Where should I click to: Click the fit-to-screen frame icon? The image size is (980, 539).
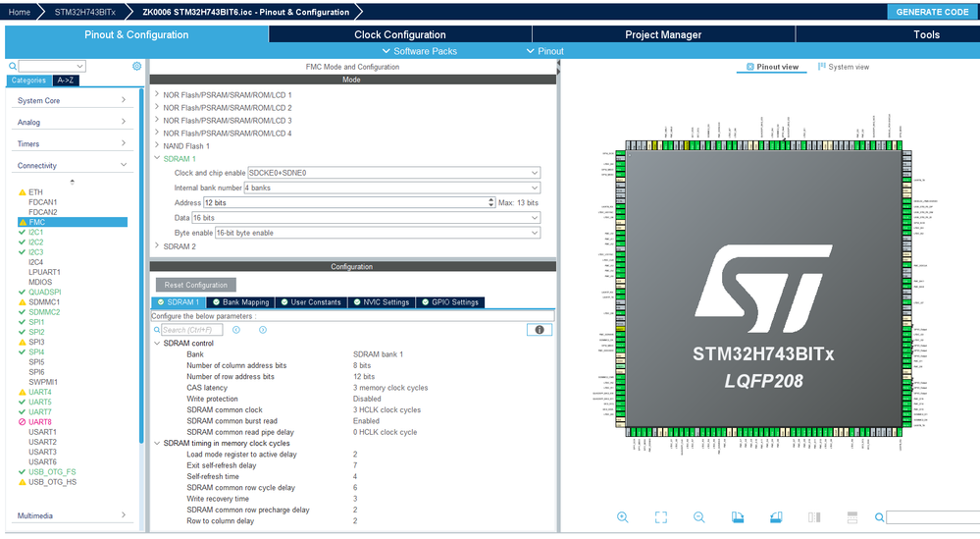click(660, 517)
